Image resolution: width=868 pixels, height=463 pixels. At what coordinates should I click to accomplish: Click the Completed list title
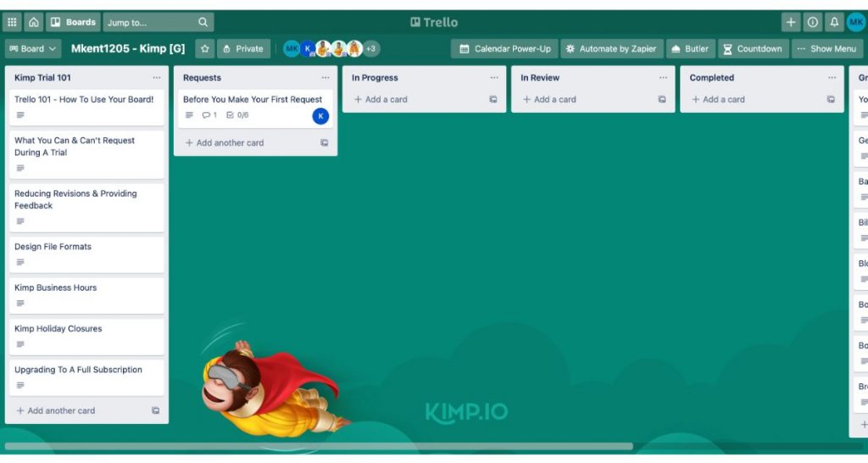click(712, 77)
